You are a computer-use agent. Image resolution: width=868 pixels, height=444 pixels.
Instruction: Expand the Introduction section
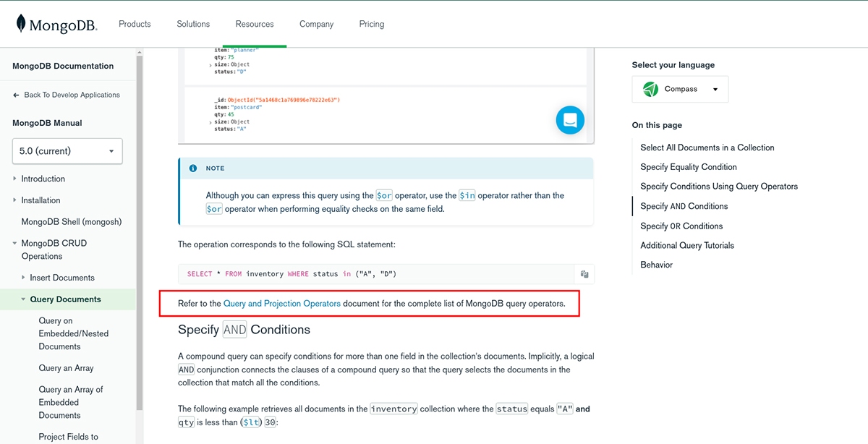[x=15, y=179]
